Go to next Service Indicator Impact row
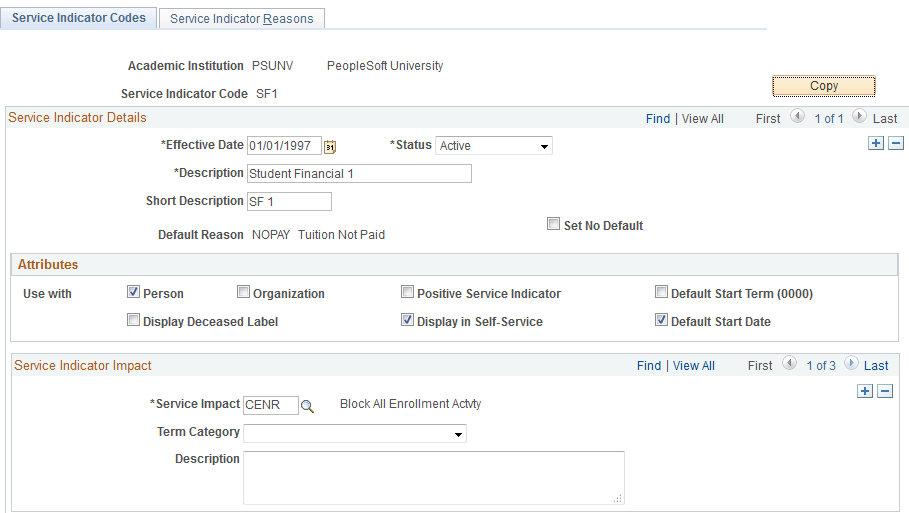Screen dimensions: 909x513 pyautogui.click(x=852, y=365)
